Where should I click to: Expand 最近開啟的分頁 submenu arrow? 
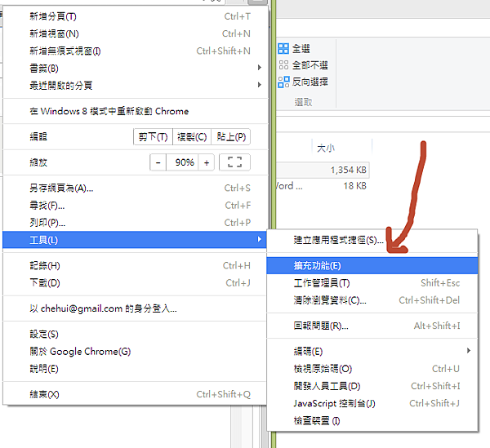[x=259, y=85]
